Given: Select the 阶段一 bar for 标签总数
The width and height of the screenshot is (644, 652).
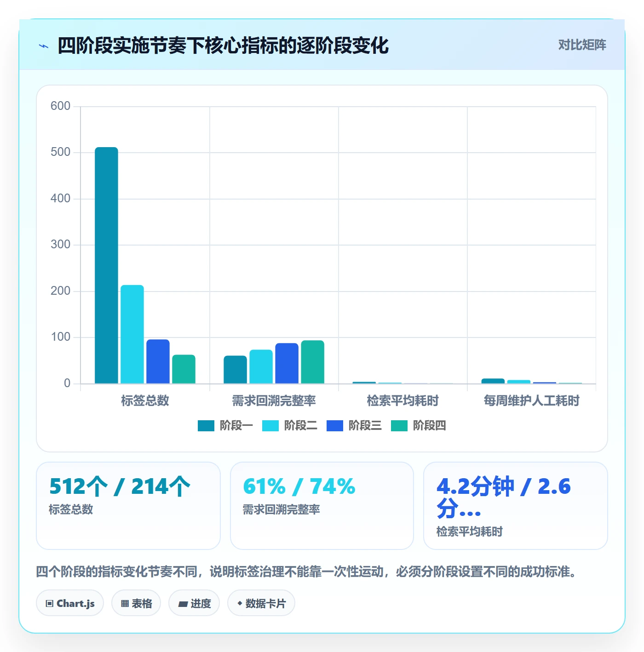Looking at the screenshot, I should click(x=106, y=265).
